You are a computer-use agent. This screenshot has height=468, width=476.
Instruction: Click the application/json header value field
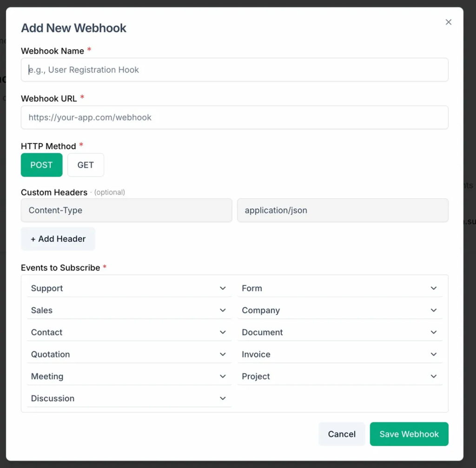[x=343, y=211]
